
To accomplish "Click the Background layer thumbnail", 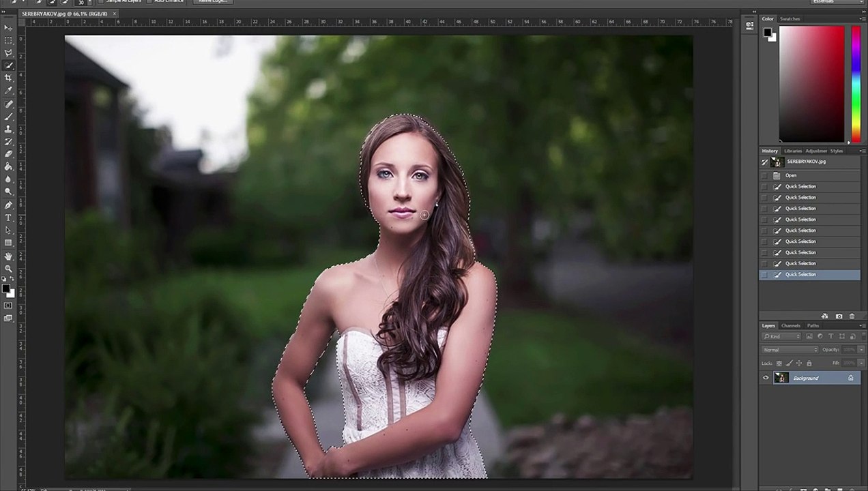I will click(x=781, y=378).
